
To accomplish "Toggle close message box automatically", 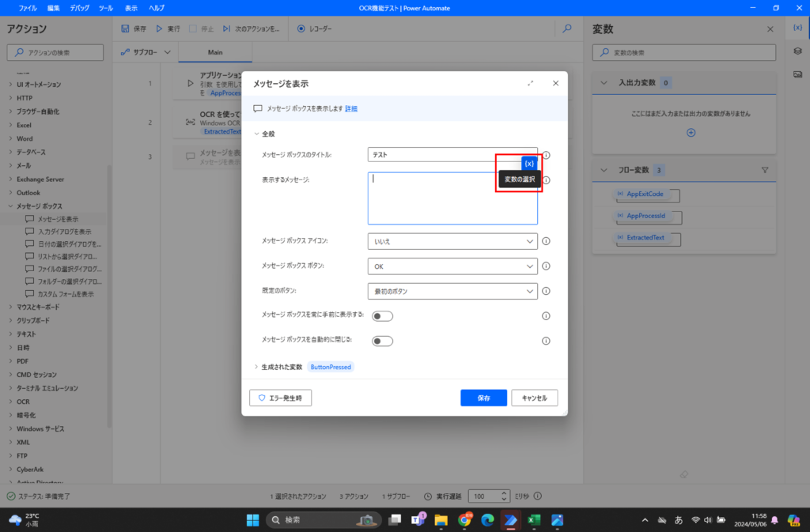I will coord(382,341).
